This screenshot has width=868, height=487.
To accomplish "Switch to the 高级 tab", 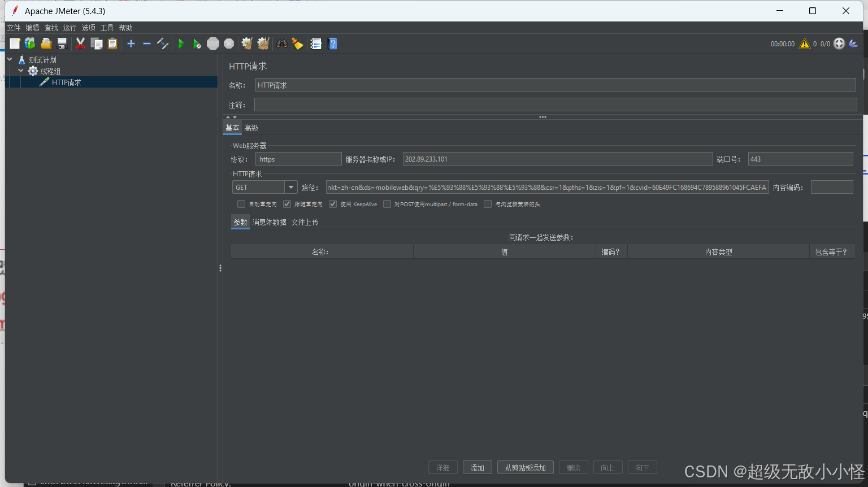I will pyautogui.click(x=251, y=128).
